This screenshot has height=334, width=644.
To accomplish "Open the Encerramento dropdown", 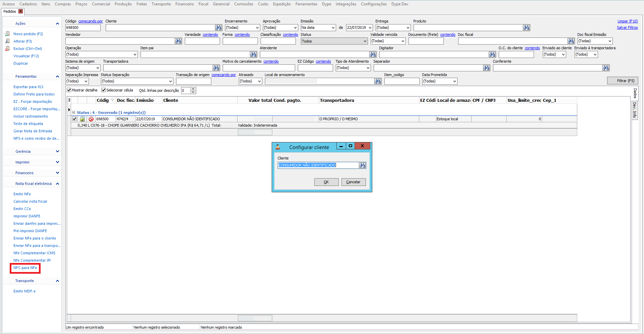I will [257, 28].
